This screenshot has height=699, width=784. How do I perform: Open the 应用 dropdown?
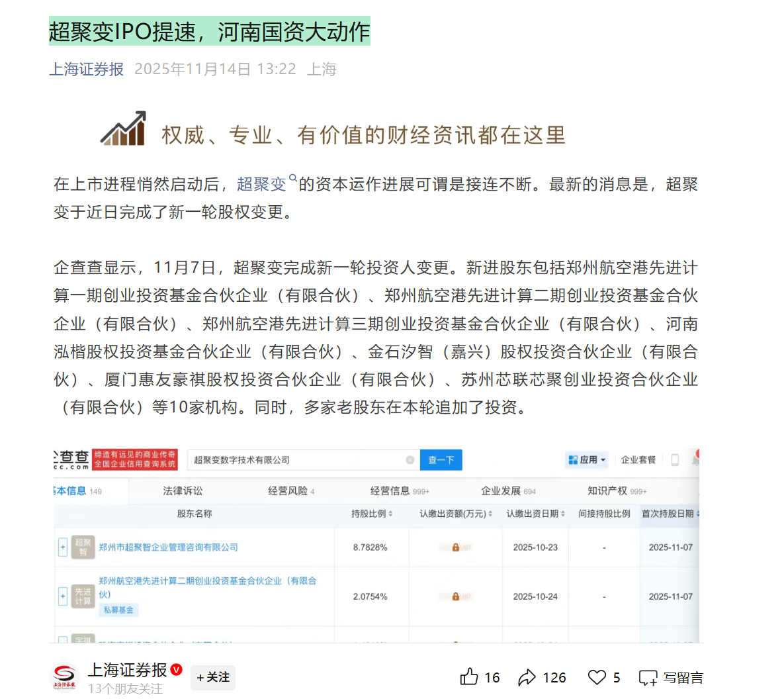[587, 460]
